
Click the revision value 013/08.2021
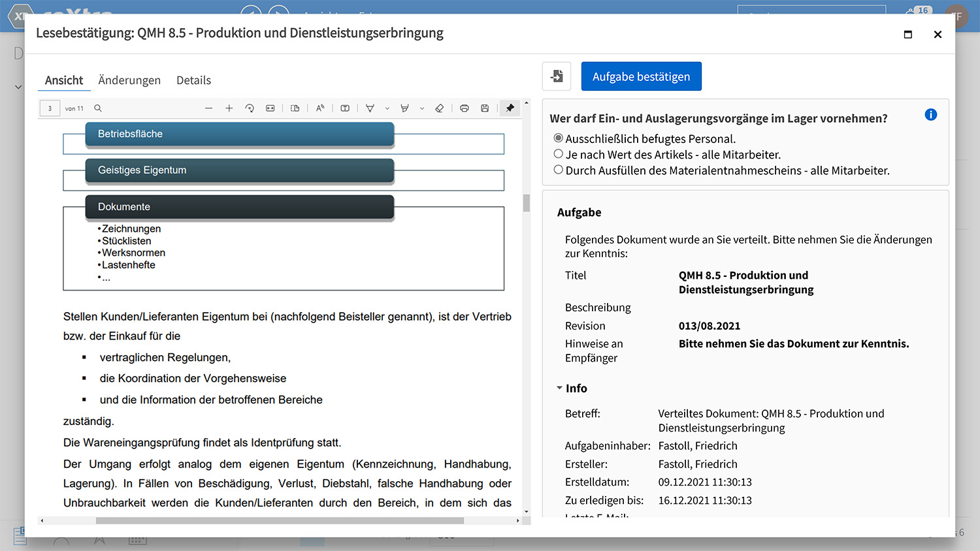point(710,326)
